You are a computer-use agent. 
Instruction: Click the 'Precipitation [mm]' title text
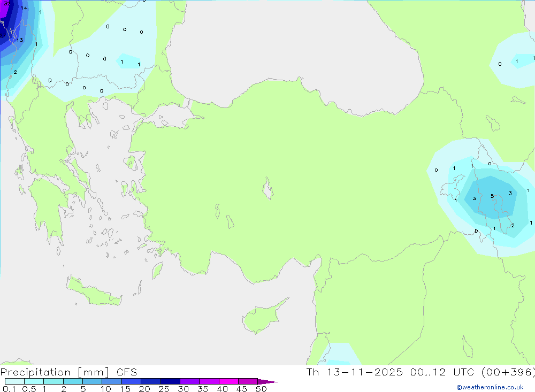click(55, 372)
